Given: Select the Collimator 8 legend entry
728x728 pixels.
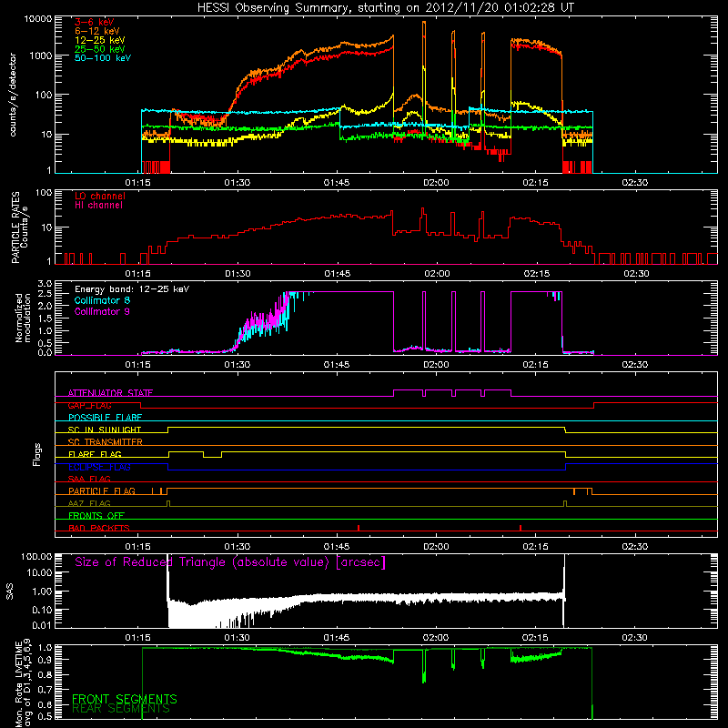Looking at the screenshot, I should [102, 300].
